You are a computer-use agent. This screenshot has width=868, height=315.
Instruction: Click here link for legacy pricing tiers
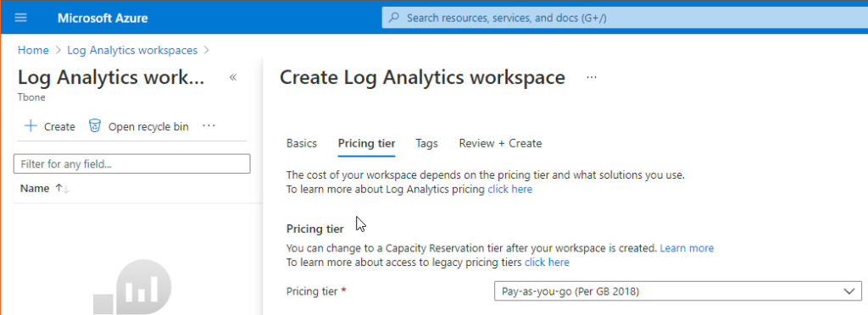(x=547, y=262)
